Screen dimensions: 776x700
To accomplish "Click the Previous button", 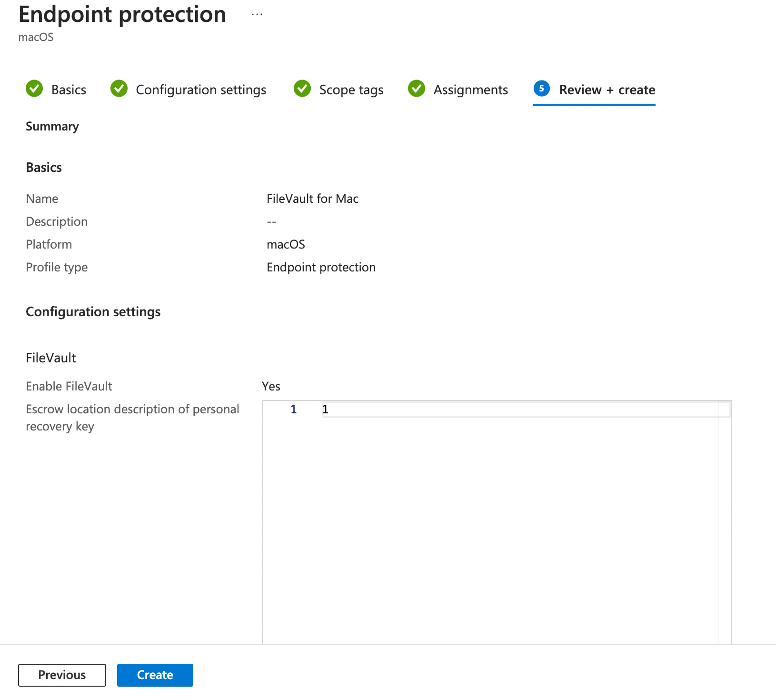I will [62, 675].
